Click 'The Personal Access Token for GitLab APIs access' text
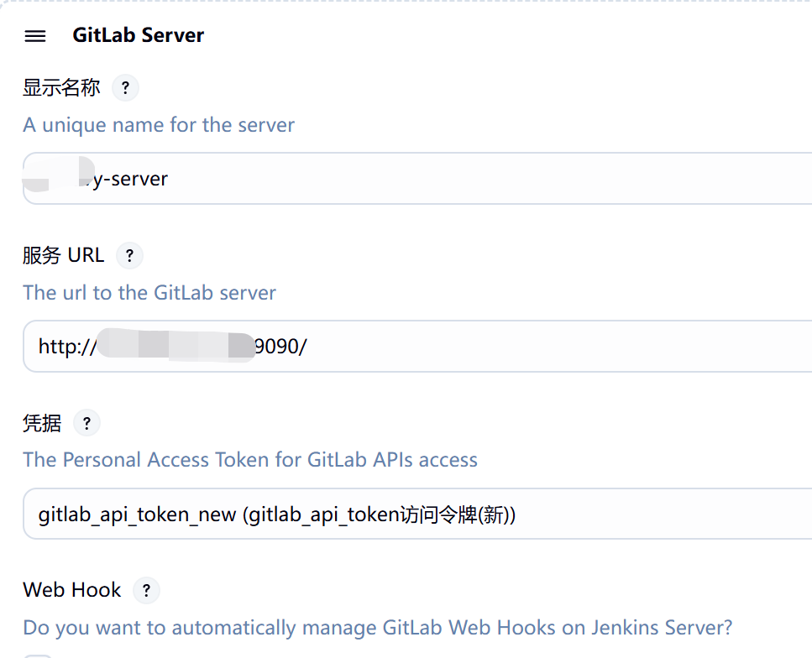Image resolution: width=812 pixels, height=658 pixels. point(250,460)
